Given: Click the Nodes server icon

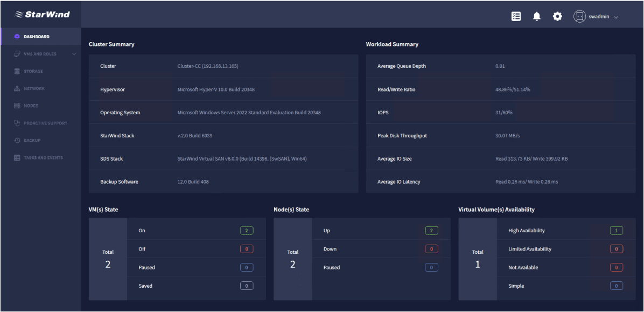Looking at the screenshot, I should point(17,106).
